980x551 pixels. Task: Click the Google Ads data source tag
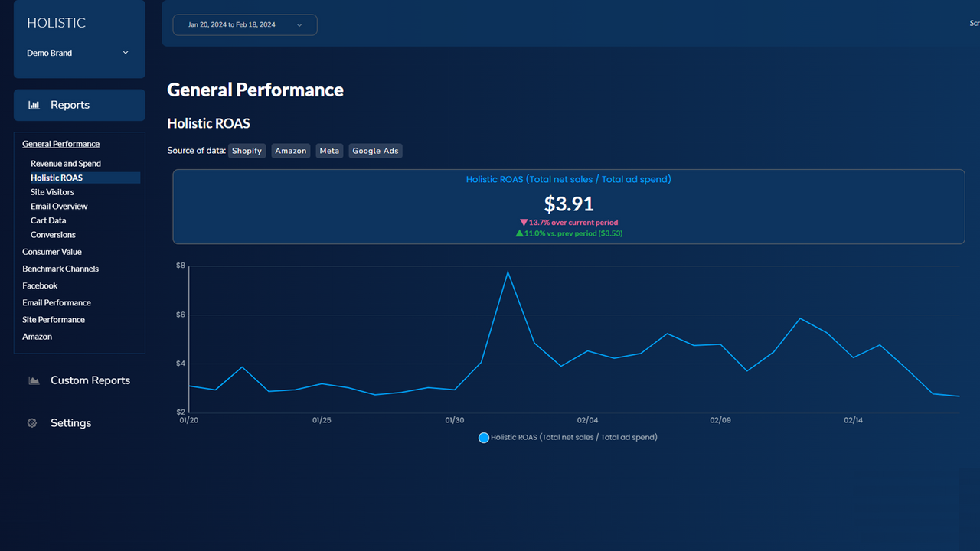(375, 151)
